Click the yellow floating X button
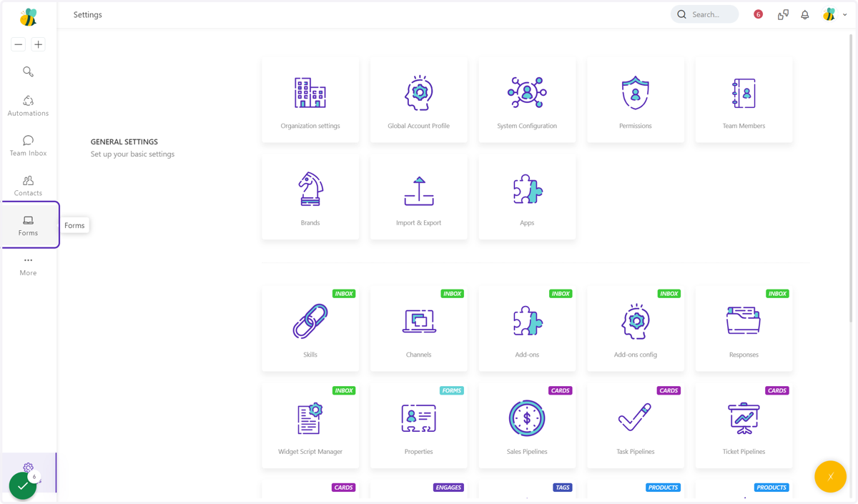This screenshot has height=504, width=858. 830,477
